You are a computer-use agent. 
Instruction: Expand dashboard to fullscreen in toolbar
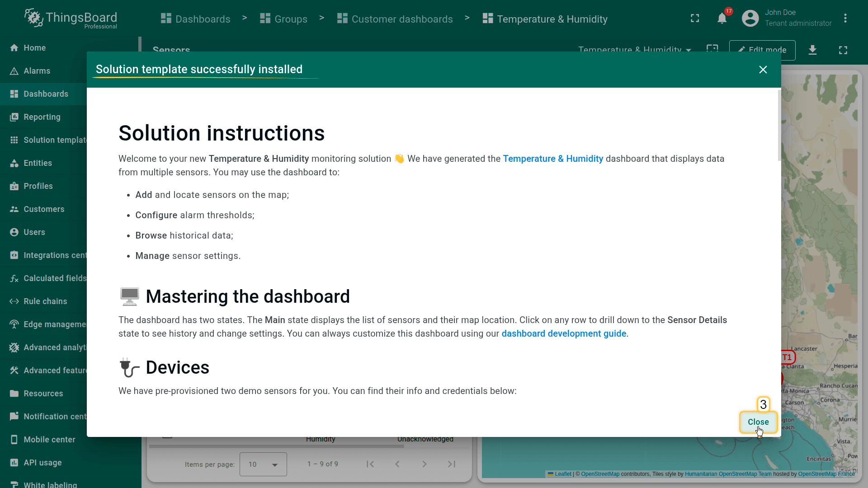(x=843, y=50)
